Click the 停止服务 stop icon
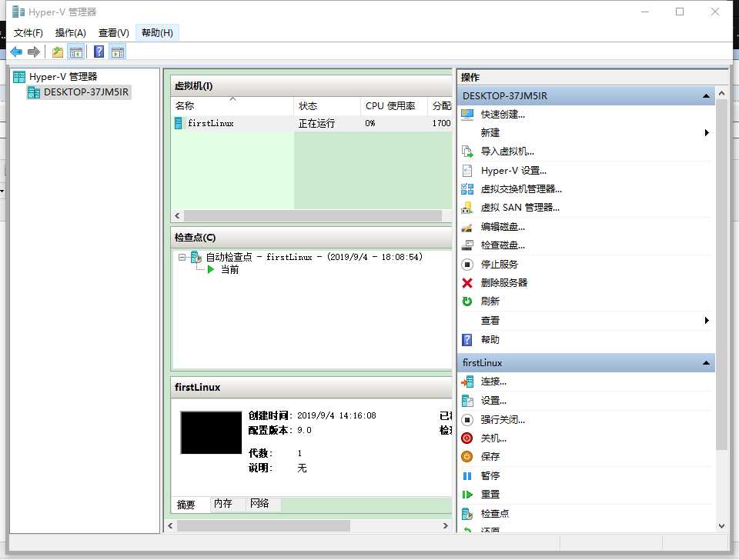739x560 pixels. point(467,265)
